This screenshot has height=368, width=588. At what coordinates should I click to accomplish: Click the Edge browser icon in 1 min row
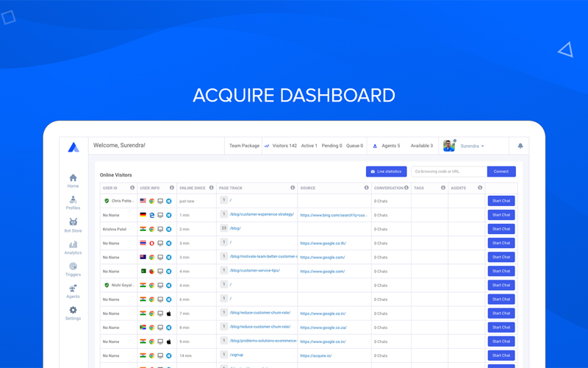(152, 215)
